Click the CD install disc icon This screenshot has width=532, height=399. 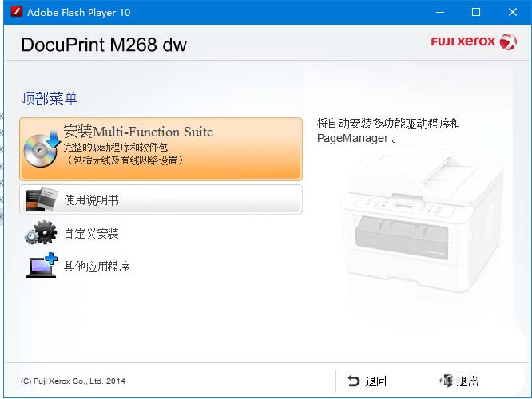[x=41, y=148]
